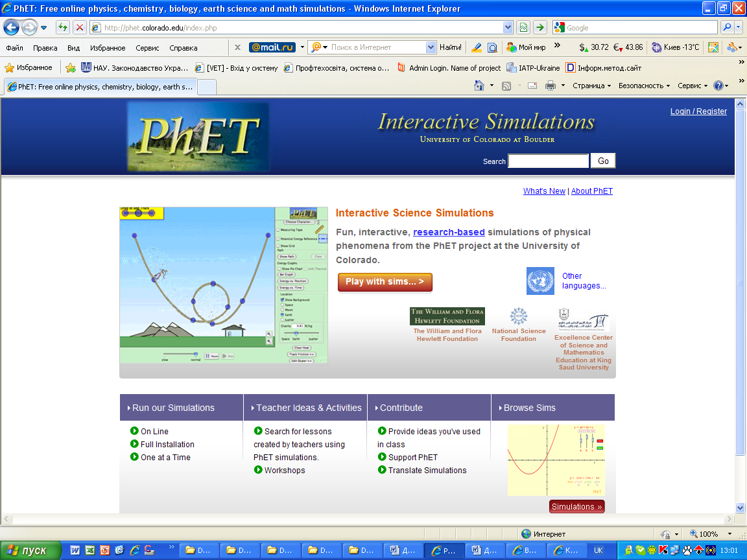Open Мой мир from the mail.ru toolbar
Image resolution: width=747 pixels, height=560 pixels.
[526, 47]
